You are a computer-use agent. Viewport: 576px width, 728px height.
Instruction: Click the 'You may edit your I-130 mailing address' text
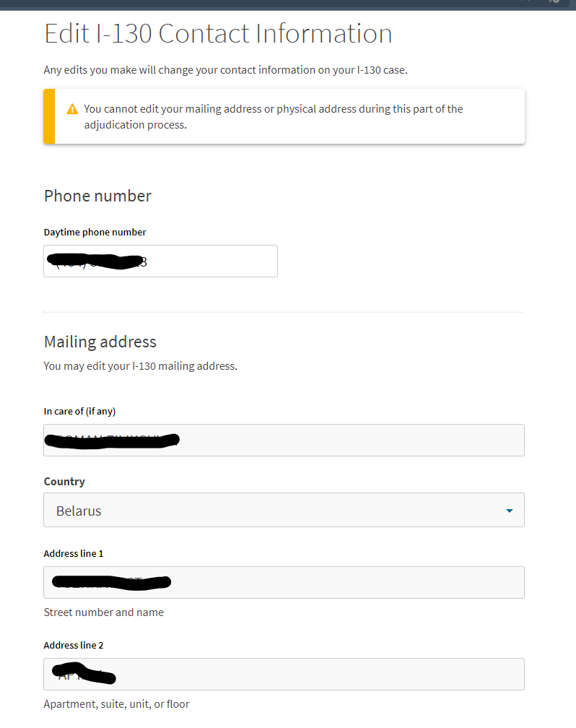140,366
